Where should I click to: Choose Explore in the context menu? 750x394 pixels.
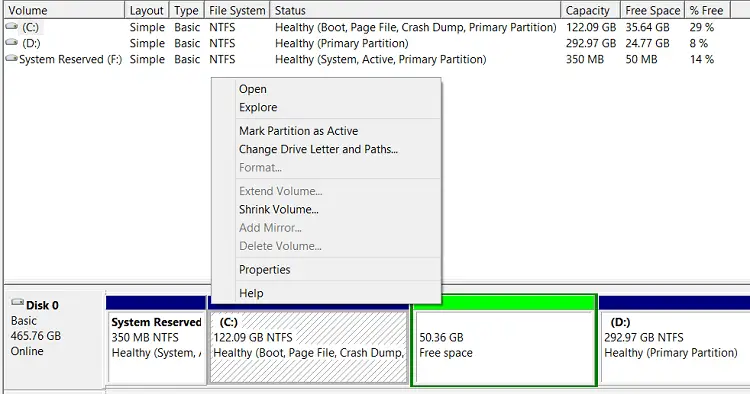[x=258, y=107]
